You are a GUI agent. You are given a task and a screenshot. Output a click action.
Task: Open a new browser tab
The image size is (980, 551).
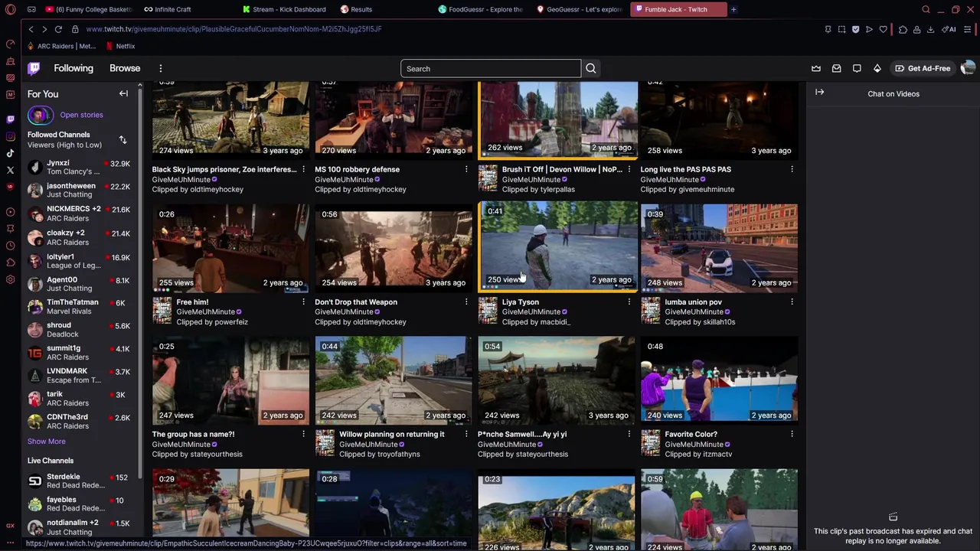733,9
